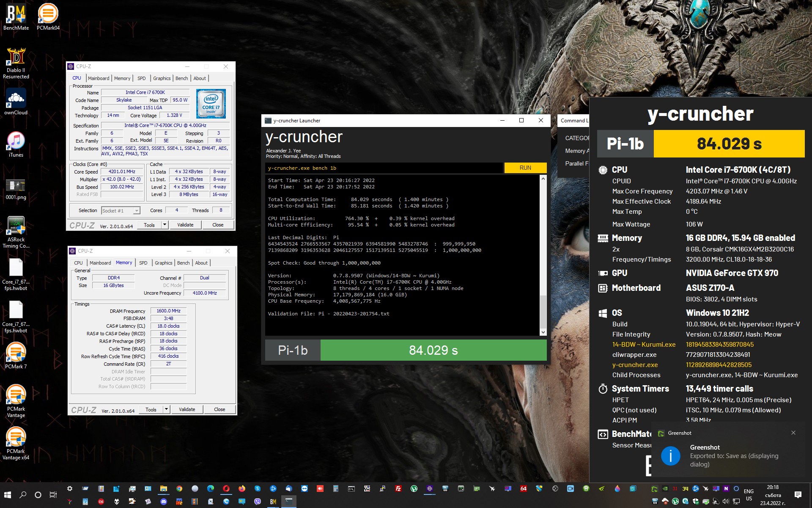Screen dimensions: 812x508
Task: Launch PCMark04 from the desktop
Action: 48,17
